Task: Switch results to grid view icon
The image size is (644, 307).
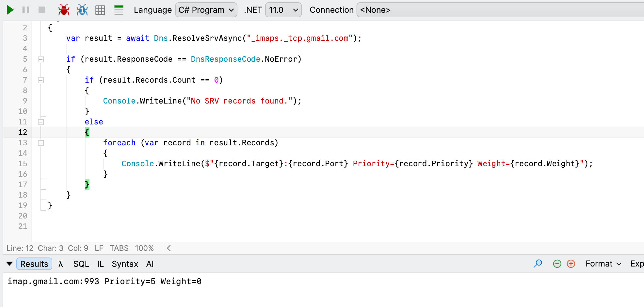Action: tap(100, 10)
